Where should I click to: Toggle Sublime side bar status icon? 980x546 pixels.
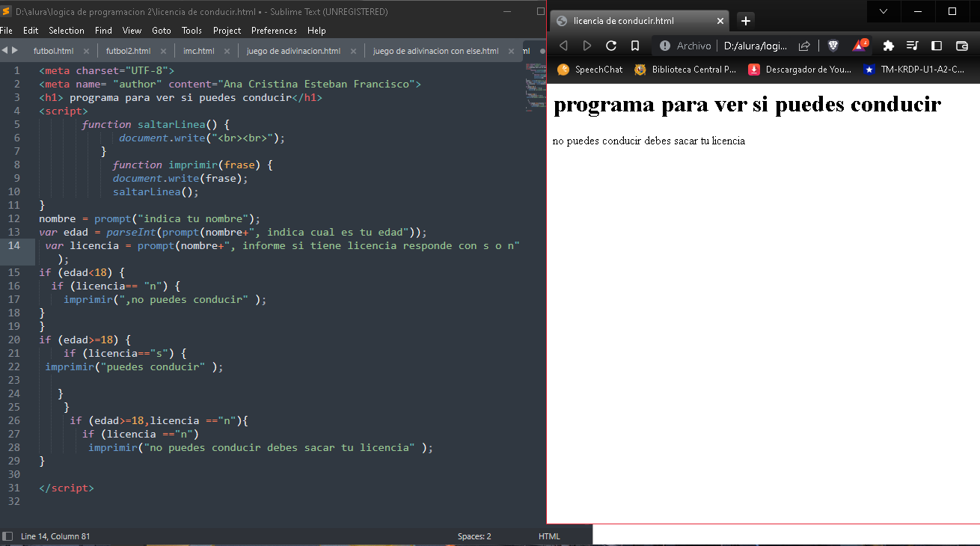[x=7, y=536]
